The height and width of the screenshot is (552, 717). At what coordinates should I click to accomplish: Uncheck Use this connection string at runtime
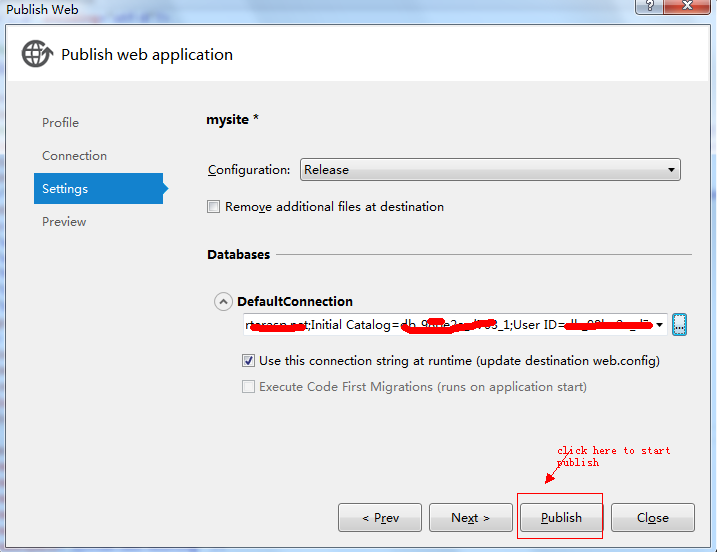point(248,361)
